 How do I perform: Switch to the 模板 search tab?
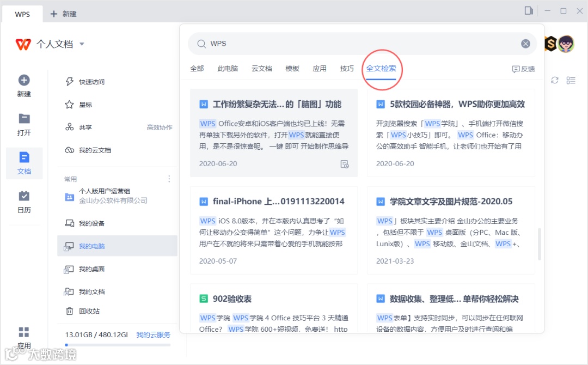[x=292, y=69]
